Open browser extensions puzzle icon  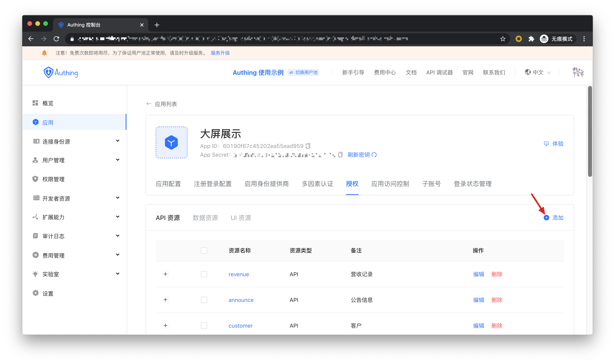coord(531,39)
